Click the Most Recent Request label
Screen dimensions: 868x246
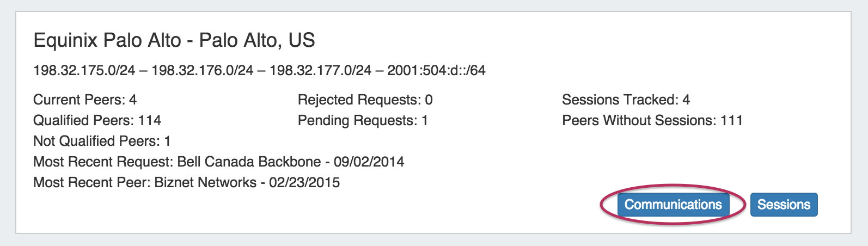tap(103, 162)
